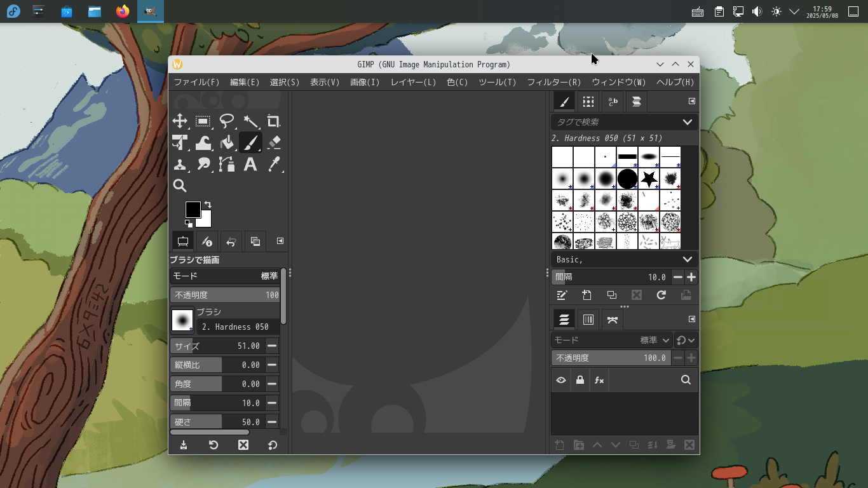868x488 pixels.
Task: Toggle the layer visibility eye icon
Action: click(561, 380)
